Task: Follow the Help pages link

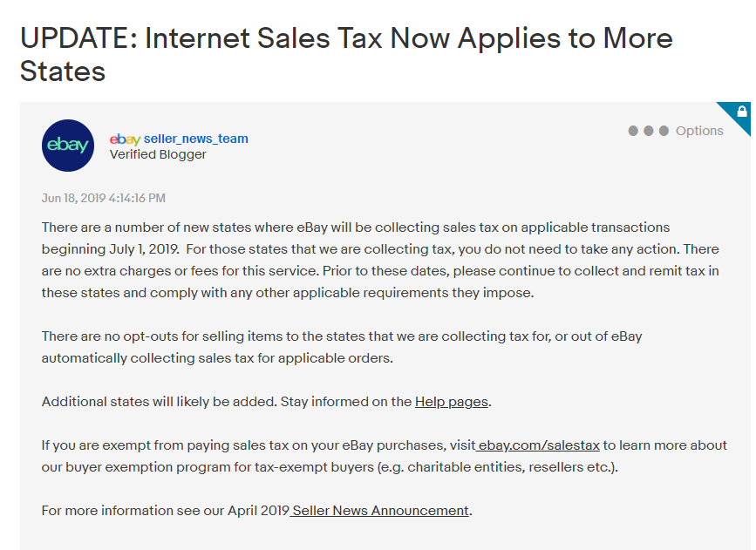Action: click(452, 402)
